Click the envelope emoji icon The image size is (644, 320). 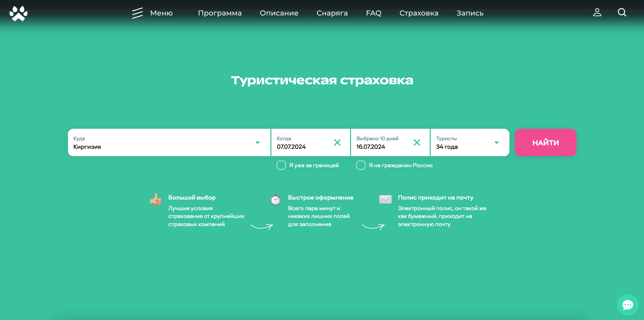[x=385, y=200]
